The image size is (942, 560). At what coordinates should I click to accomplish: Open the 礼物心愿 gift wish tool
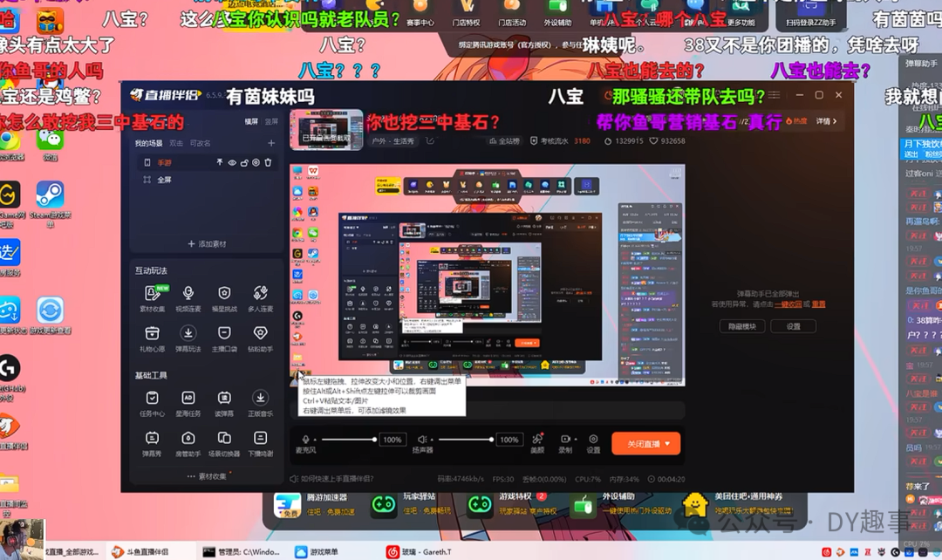coord(152,339)
